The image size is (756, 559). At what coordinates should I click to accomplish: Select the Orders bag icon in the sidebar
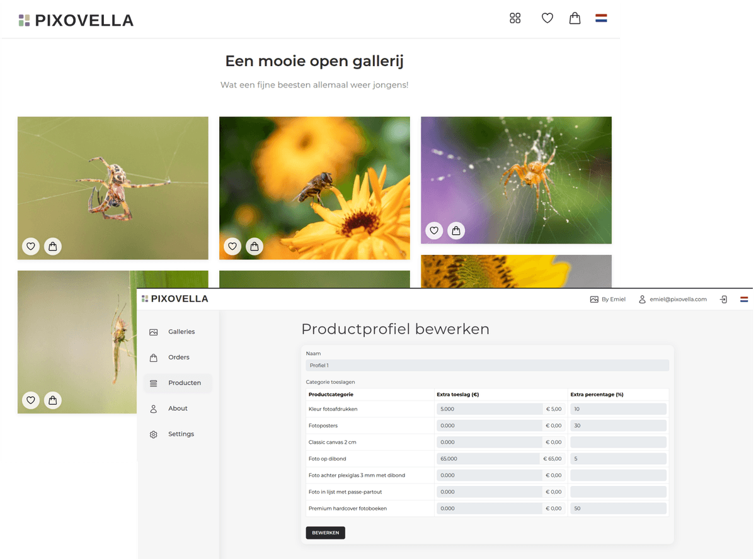(152, 357)
